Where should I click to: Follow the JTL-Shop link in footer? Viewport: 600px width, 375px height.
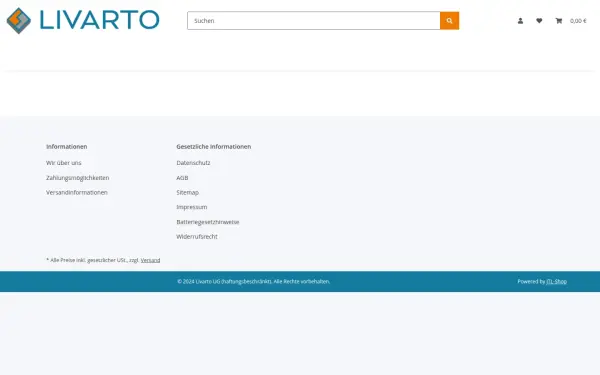coord(556,281)
